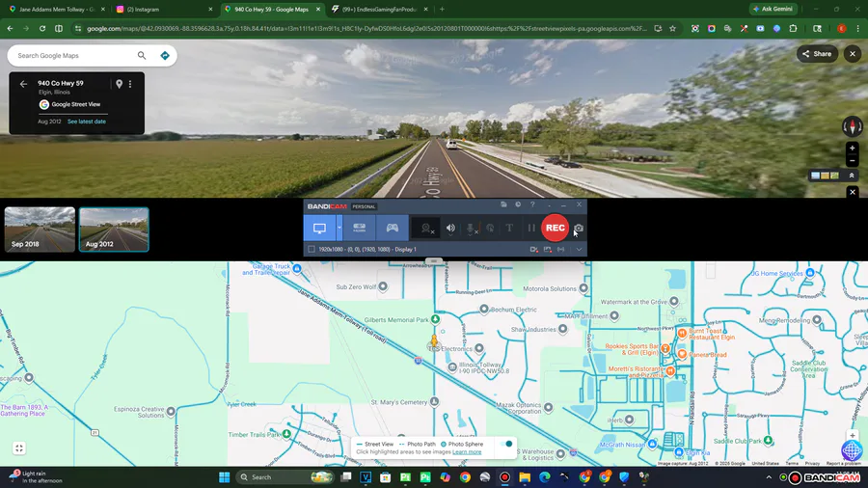Start recording with the REC button

[x=555, y=228]
